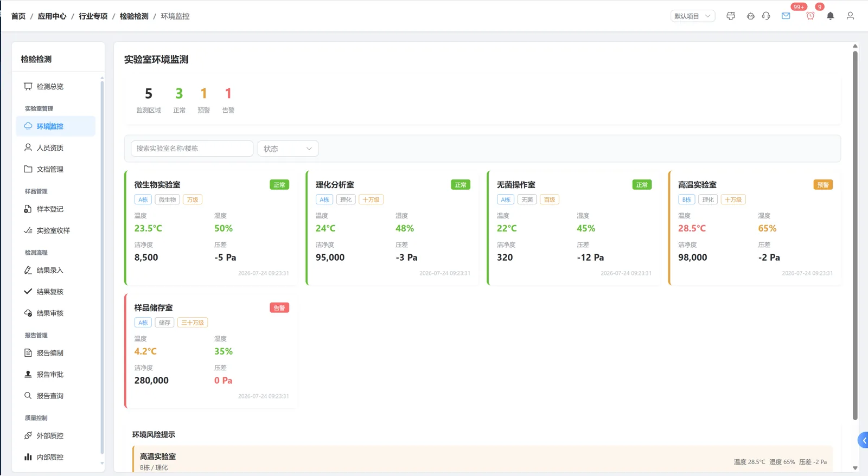This screenshot has height=476, width=868.
Task: Open the theme/skin icon in the header
Action: pyautogui.click(x=731, y=16)
